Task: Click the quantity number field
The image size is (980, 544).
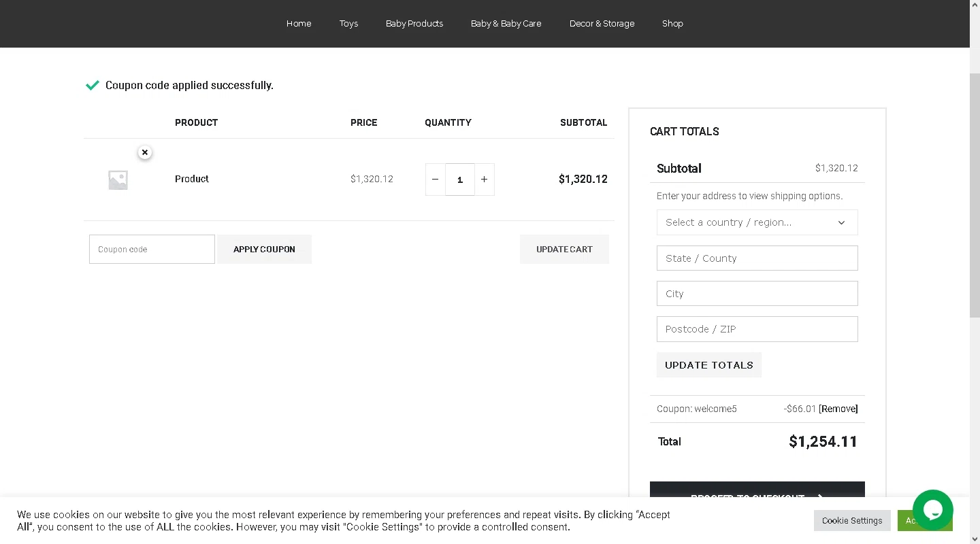Action: coord(460,180)
